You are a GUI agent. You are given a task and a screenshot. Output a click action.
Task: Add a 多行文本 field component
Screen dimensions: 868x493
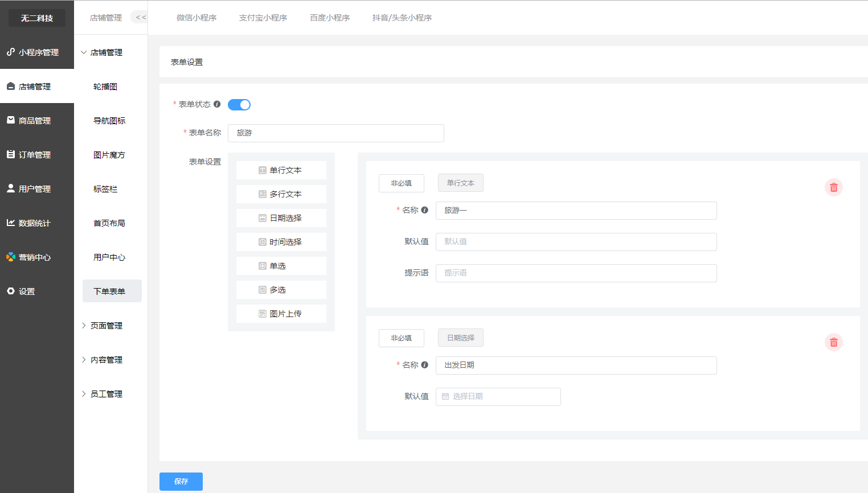click(281, 194)
